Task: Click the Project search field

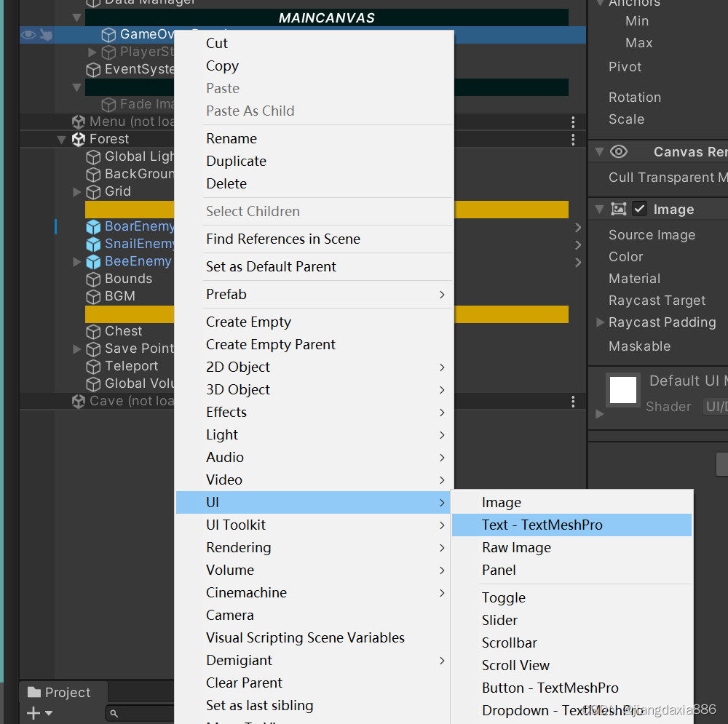Action: click(x=140, y=713)
